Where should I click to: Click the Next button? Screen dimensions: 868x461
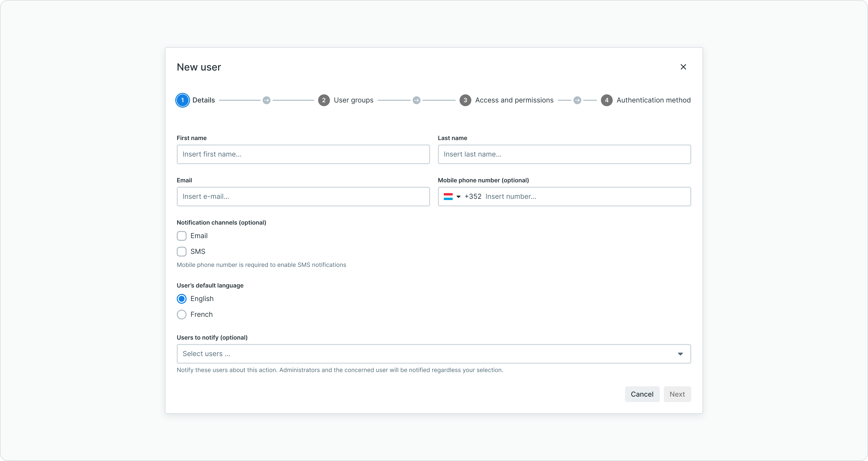coord(677,394)
